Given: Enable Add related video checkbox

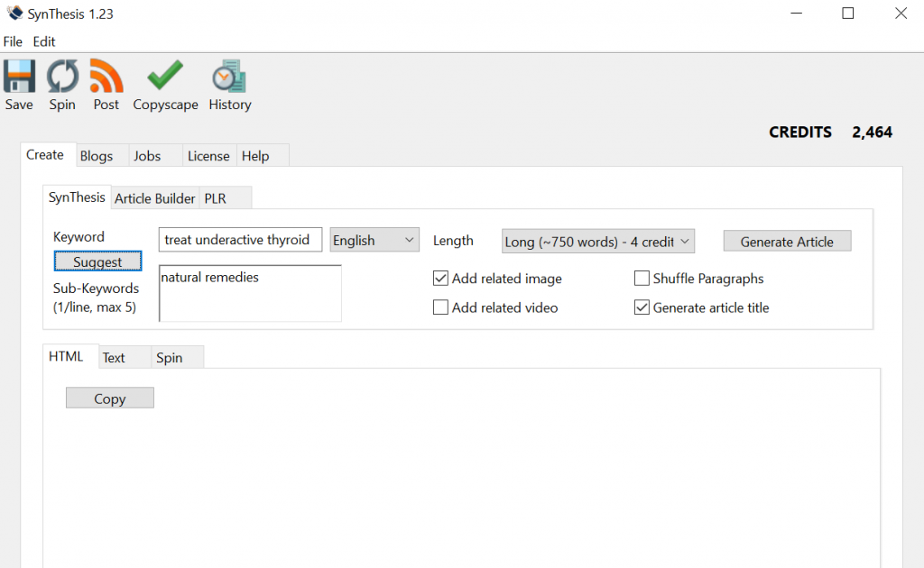Looking at the screenshot, I should coord(440,307).
